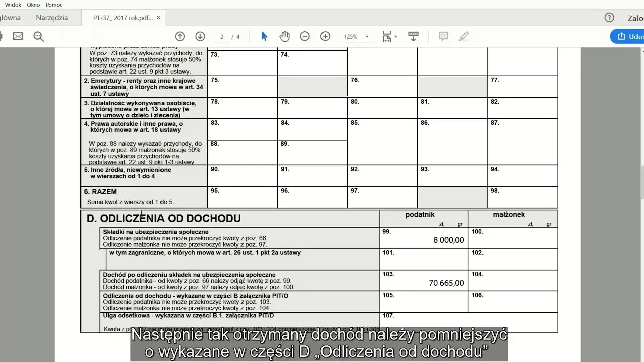
Task: Select the Hand tool for panning
Action: coord(284,36)
